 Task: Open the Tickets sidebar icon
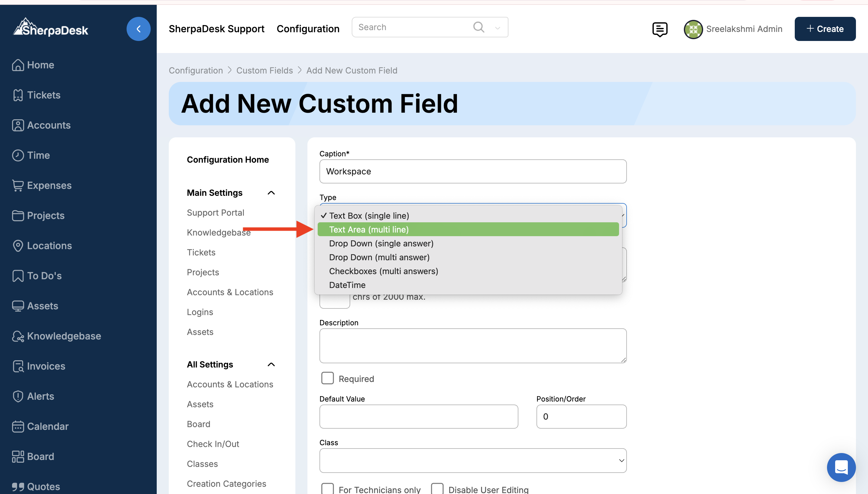pos(18,95)
